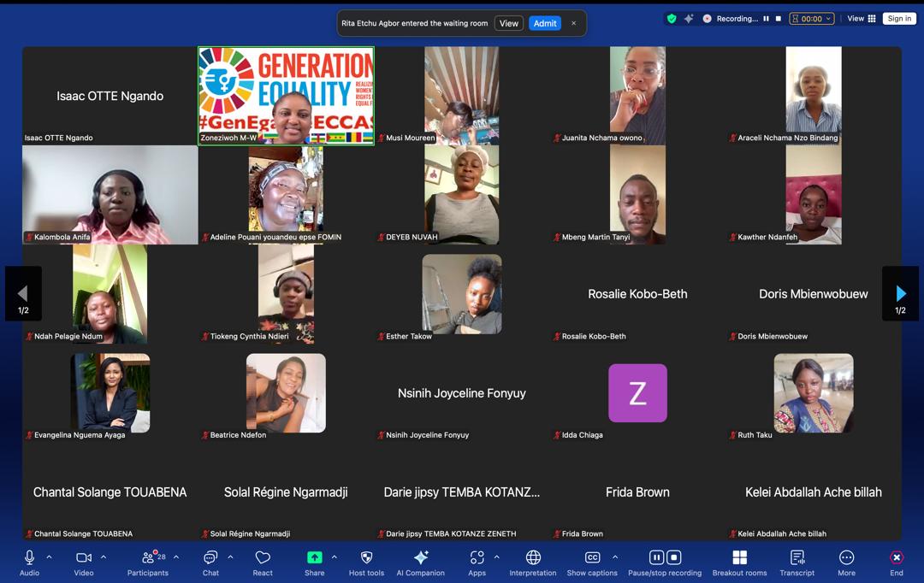Select Zoneziwoh M-W video tile
This screenshot has height=583, width=924.
tap(286, 96)
